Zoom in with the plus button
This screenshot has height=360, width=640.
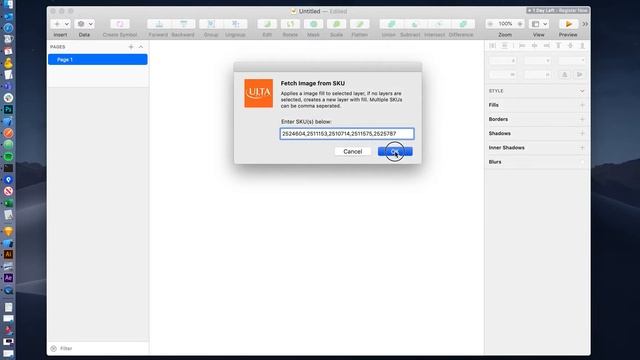[x=520, y=24]
